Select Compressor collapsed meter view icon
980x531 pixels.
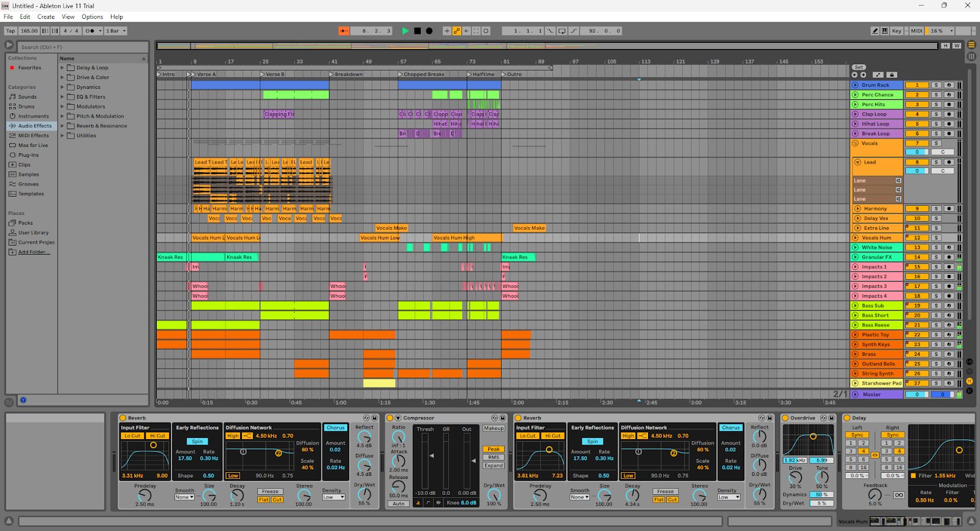pos(418,503)
